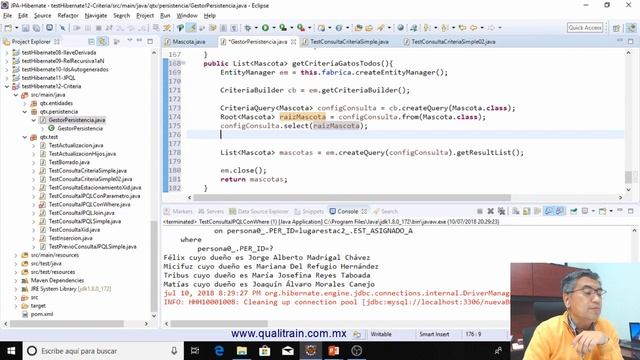Expand the testHibernate11-JPQL project
This screenshot has width=640, height=360.
7,78
